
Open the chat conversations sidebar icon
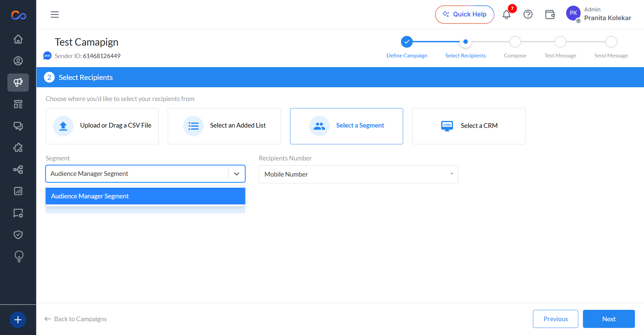[x=18, y=126]
